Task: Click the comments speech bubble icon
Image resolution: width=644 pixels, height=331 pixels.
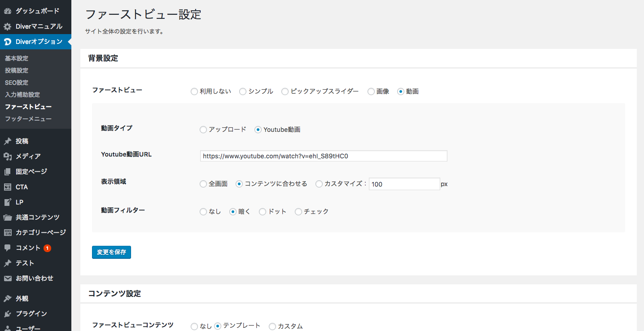Action: pyautogui.click(x=8, y=248)
